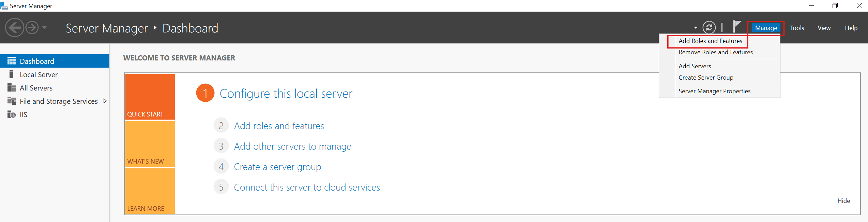Image resolution: width=868 pixels, height=222 pixels.
Task: Select Create Server Group from menu
Action: pyautogui.click(x=706, y=78)
